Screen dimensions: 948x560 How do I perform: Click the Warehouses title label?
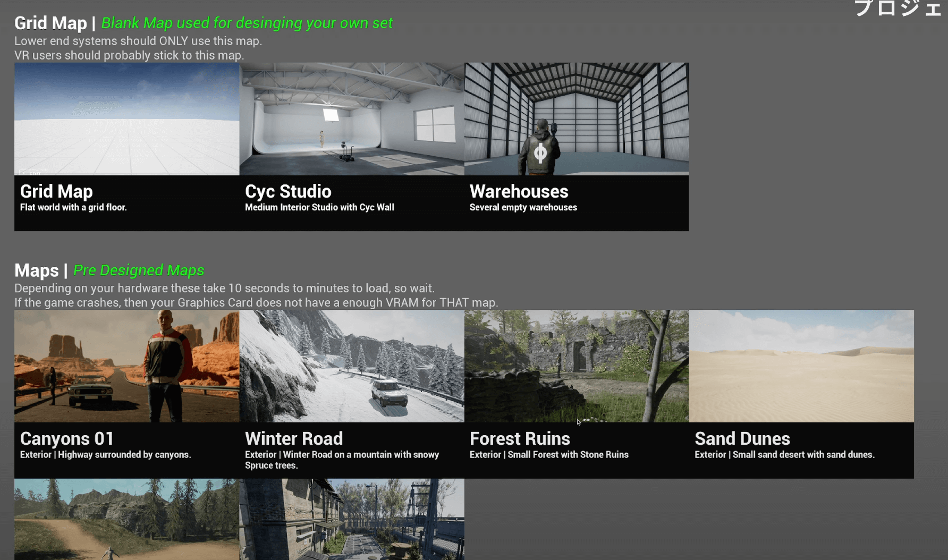click(519, 191)
